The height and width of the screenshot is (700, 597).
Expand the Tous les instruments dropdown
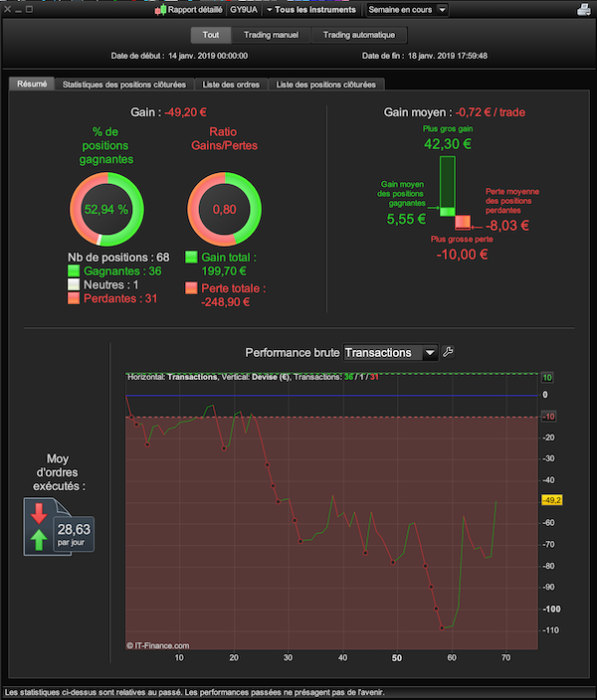click(311, 10)
